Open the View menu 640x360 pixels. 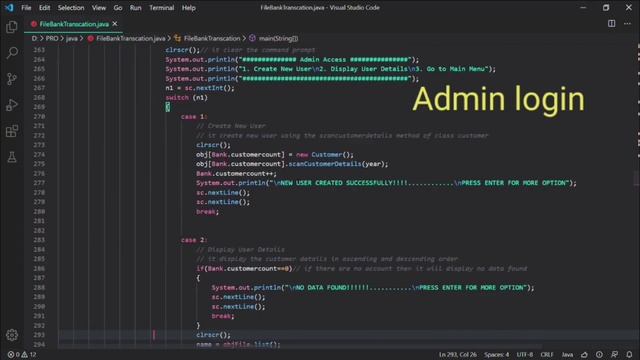(x=98, y=7)
